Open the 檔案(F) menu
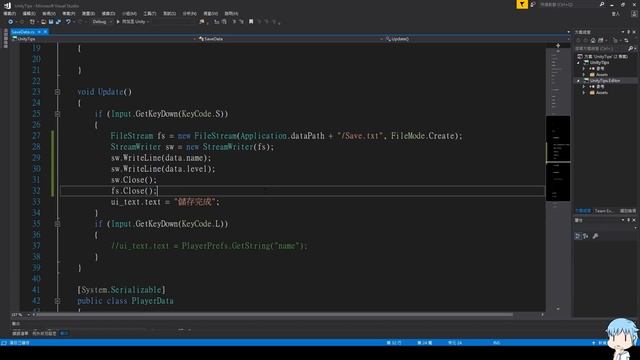Image resolution: width=640 pixels, height=360 pixels. [9, 13]
